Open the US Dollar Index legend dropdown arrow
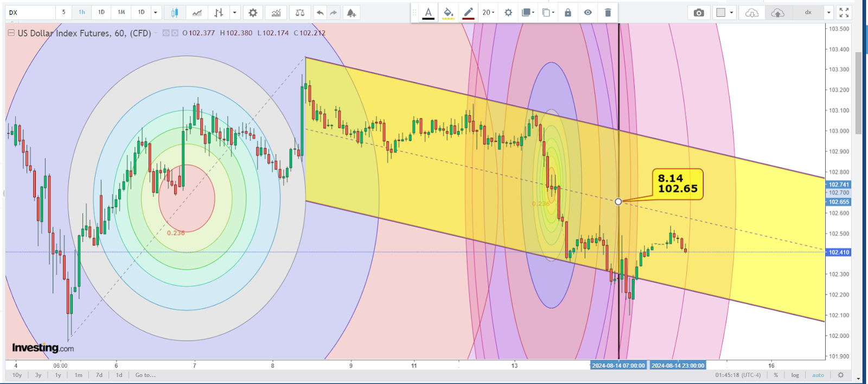 [156, 33]
